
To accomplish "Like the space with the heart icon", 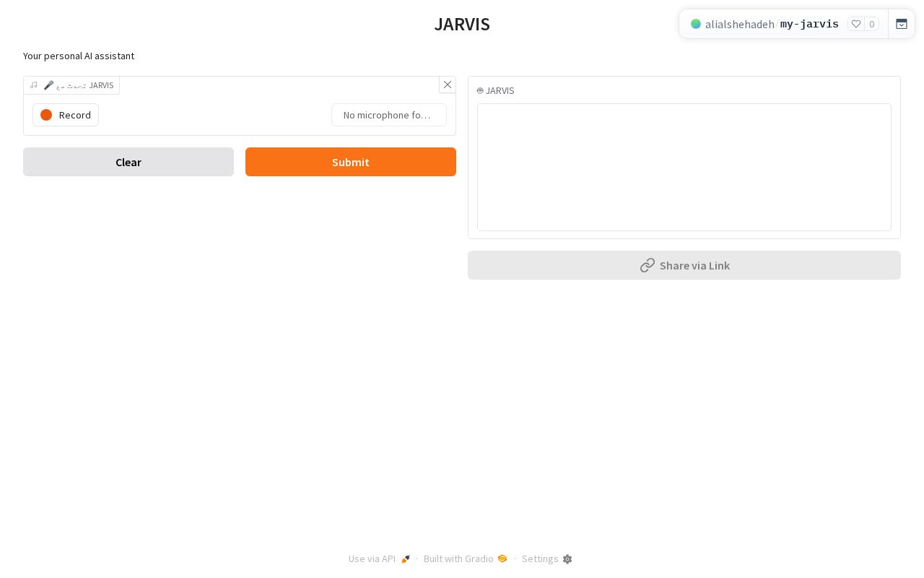I will coord(856,24).
